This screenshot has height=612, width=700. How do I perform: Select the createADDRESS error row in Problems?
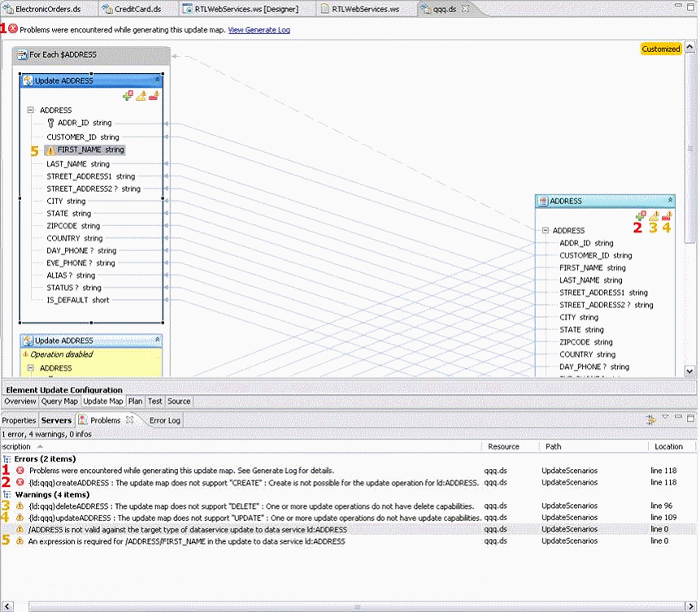pyautogui.click(x=254, y=483)
